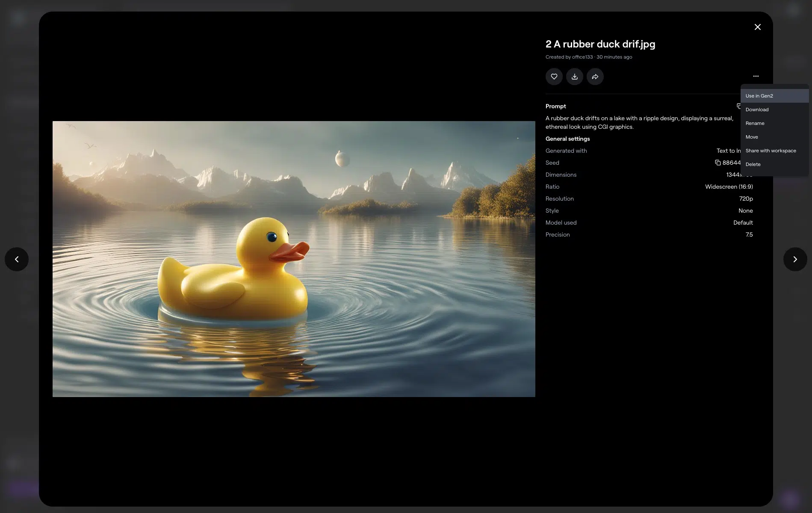The image size is (812, 513).
Task: Copy the seed value using its copy icon
Action: click(718, 162)
